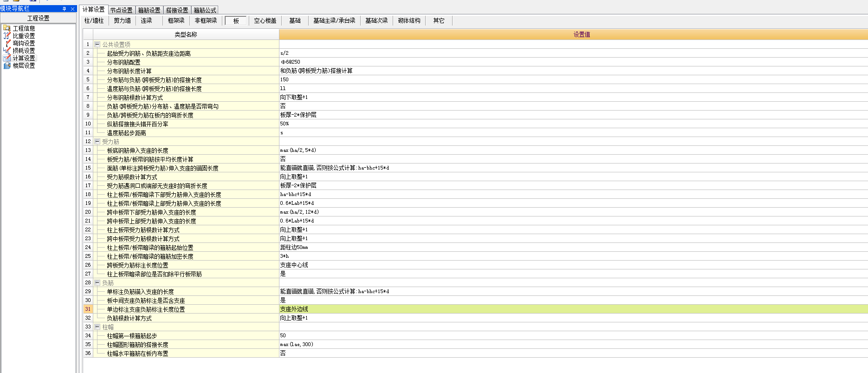
Task: Select the 基础次梁 component button
Action: click(376, 20)
